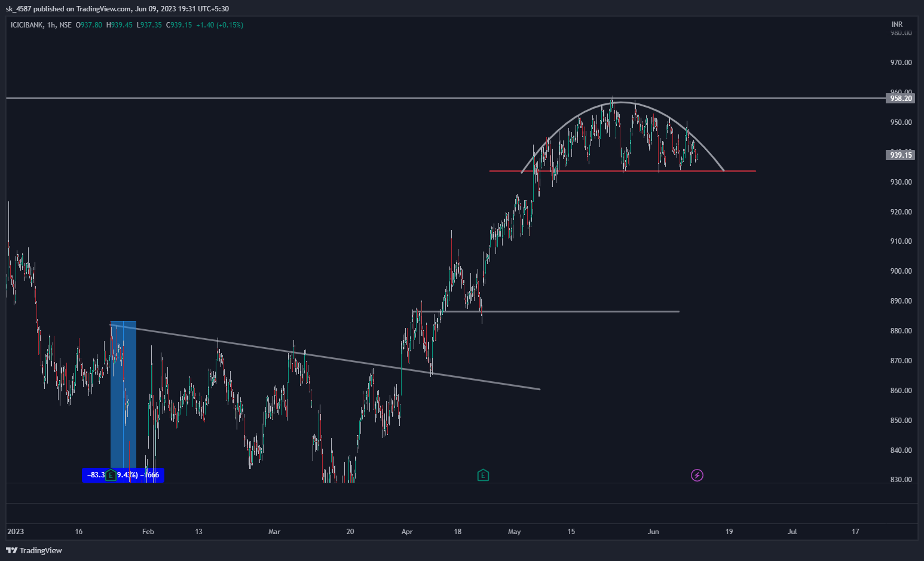Click the open value O937.80
This screenshot has width=924, height=561.
pos(89,25)
